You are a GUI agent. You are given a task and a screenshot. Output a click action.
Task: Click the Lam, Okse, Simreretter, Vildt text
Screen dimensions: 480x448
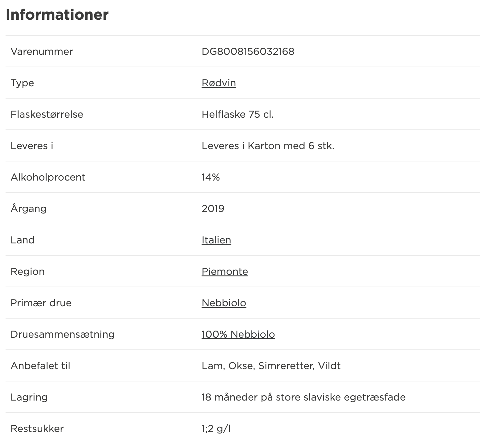[x=271, y=366]
